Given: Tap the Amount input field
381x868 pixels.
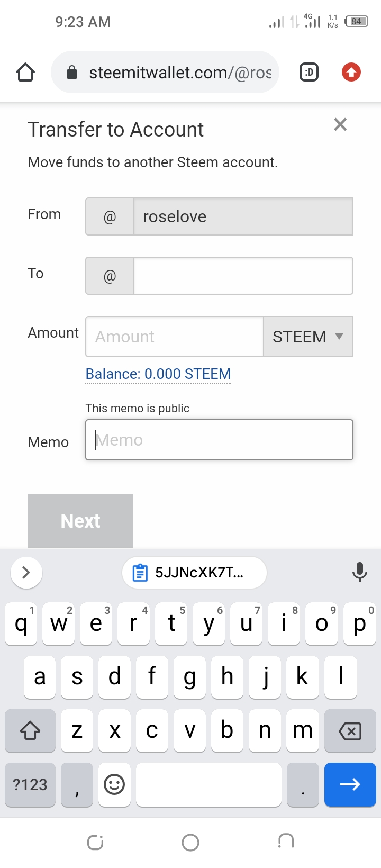Looking at the screenshot, I should pos(175,337).
